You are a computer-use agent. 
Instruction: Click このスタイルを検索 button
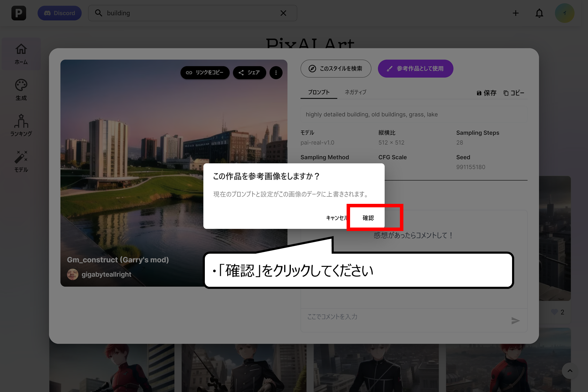click(x=336, y=69)
